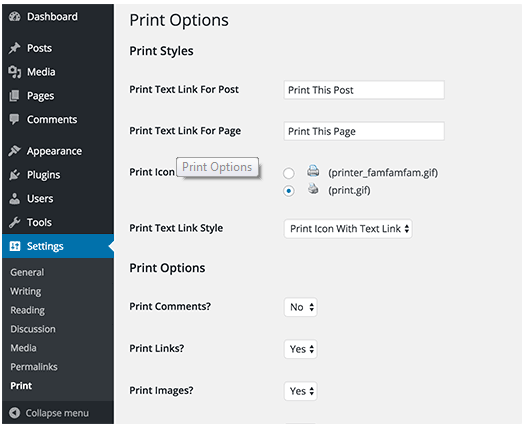Click the Collapse menu arrow icon
Image resolution: width=522 pixels, height=425 pixels.
[15, 413]
